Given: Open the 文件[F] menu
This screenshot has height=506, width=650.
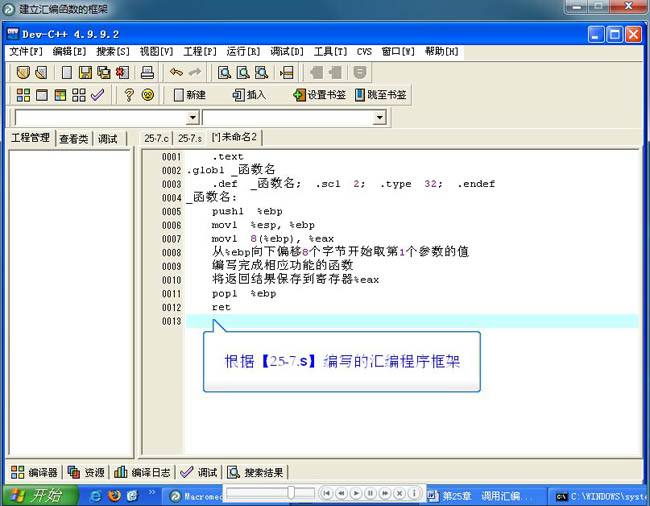Looking at the screenshot, I should pos(26,51).
